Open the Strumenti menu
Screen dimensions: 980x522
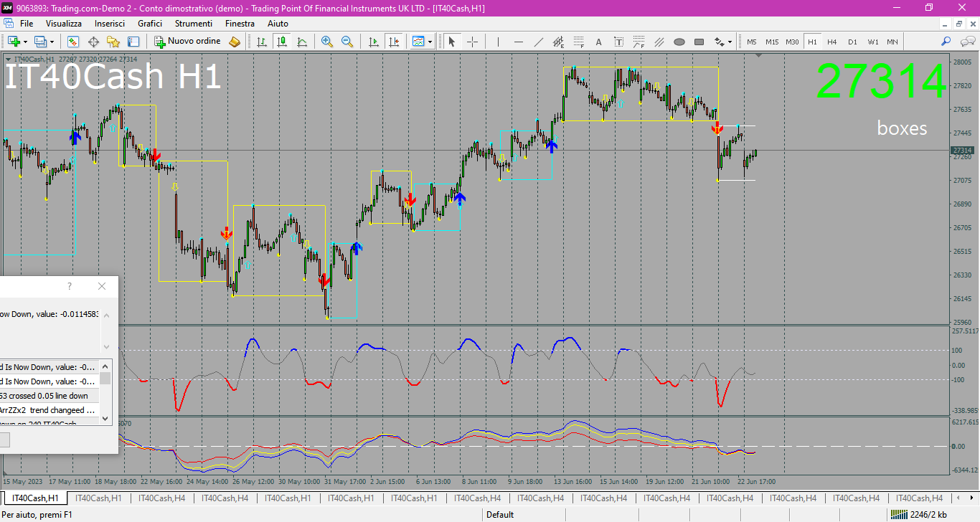[194, 24]
